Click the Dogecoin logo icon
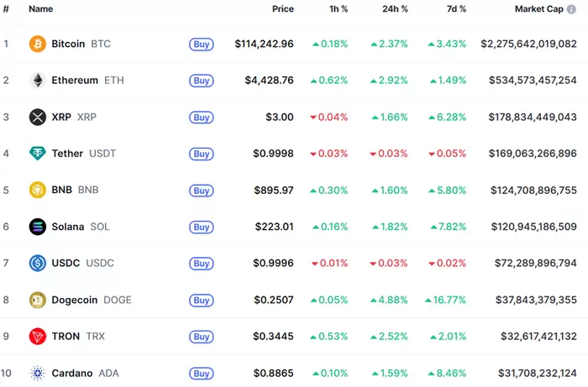Image resolution: width=588 pixels, height=387 pixels. 37,300
